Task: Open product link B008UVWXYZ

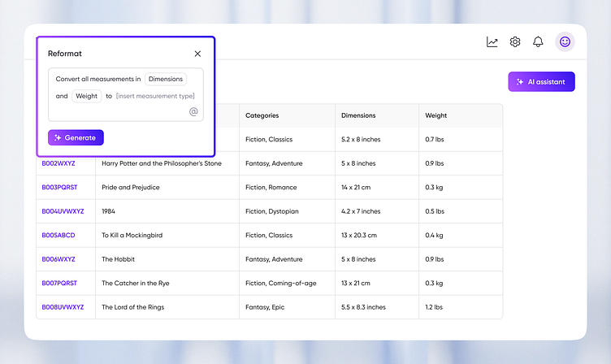Action: (x=63, y=307)
